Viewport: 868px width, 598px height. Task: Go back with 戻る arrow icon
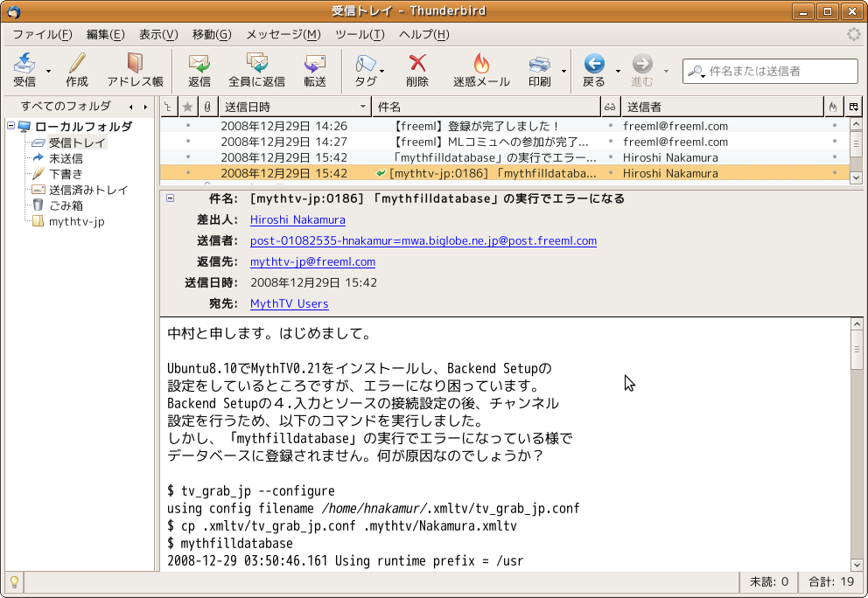(594, 64)
